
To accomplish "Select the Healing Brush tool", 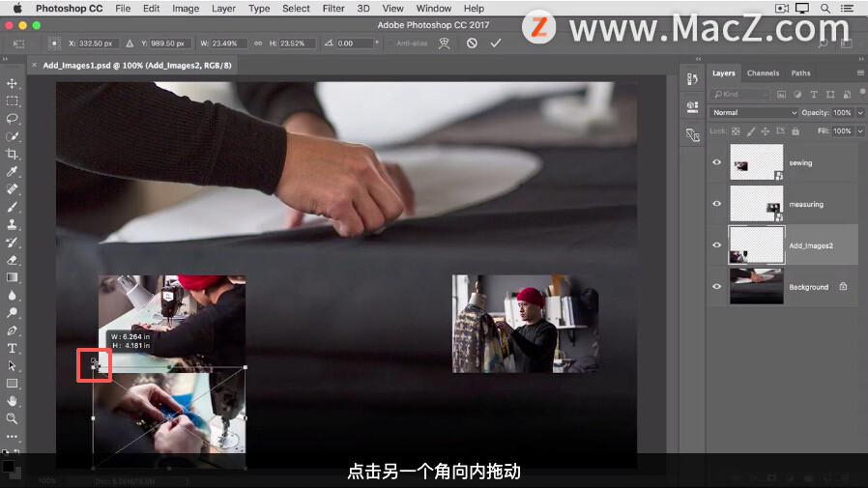I will 12,189.
